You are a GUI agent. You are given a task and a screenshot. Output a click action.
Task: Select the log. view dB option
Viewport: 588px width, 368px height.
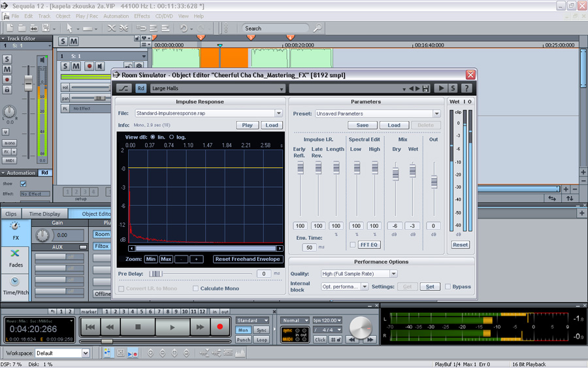(x=172, y=137)
